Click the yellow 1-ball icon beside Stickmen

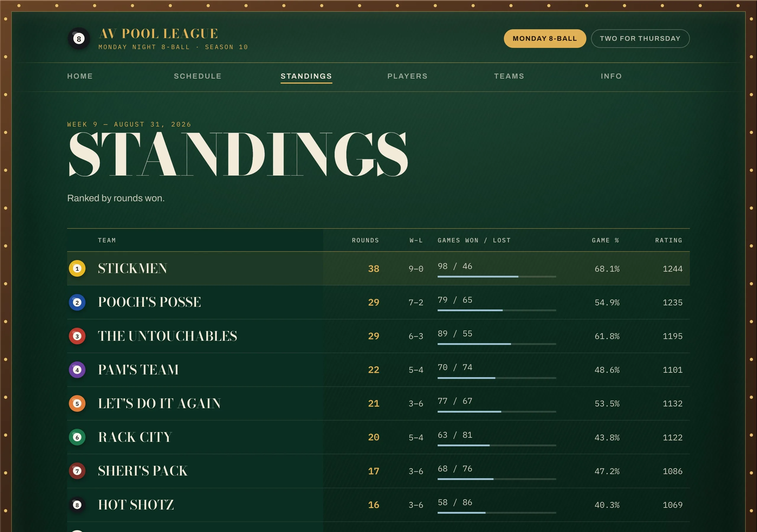[x=77, y=268]
